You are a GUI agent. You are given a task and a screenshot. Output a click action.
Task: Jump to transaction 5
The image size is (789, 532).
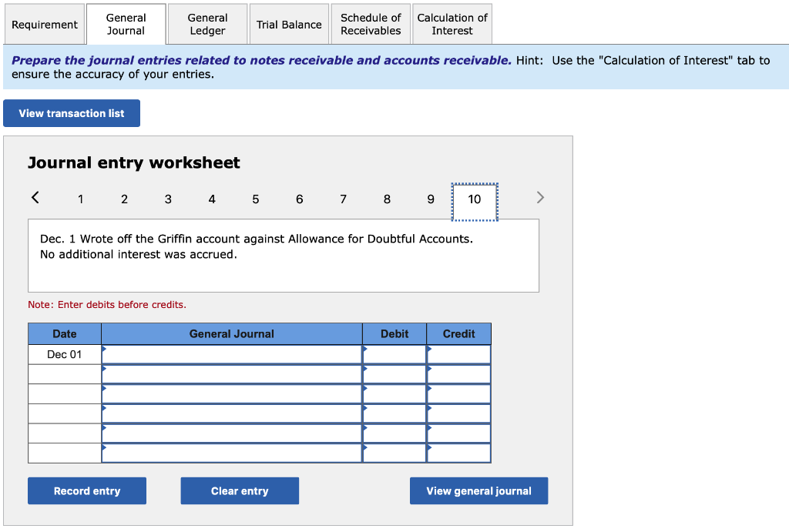(255, 199)
